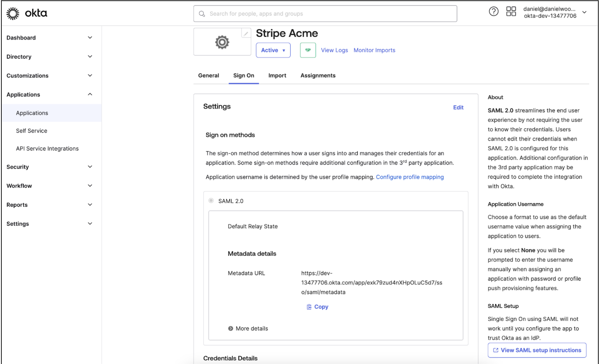Click the app logo gear image
Screen dimensions: 599x364
point(222,42)
